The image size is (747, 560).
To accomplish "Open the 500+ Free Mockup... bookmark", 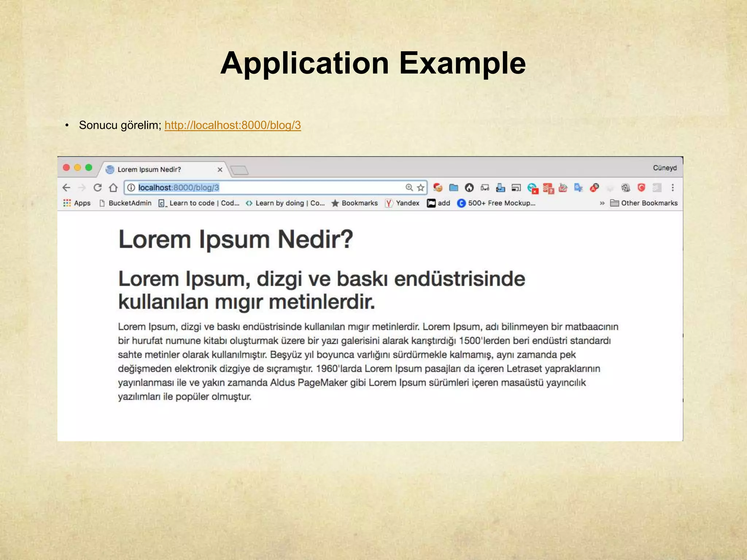I will pyautogui.click(x=496, y=203).
